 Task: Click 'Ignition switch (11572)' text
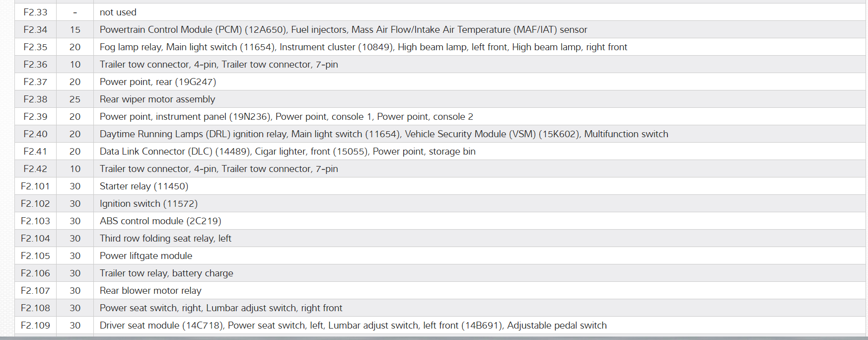(x=148, y=204)
